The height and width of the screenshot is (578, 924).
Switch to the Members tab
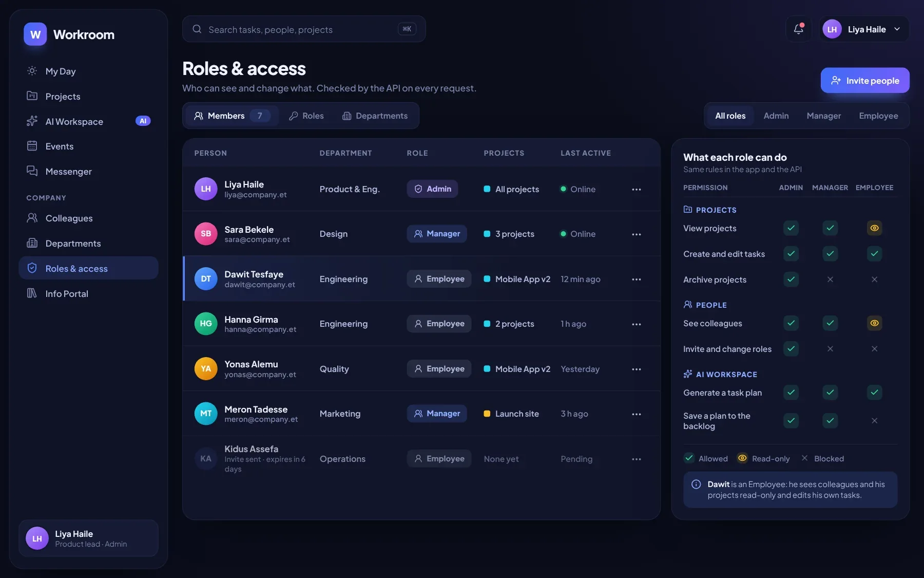(x=232, y=116)
